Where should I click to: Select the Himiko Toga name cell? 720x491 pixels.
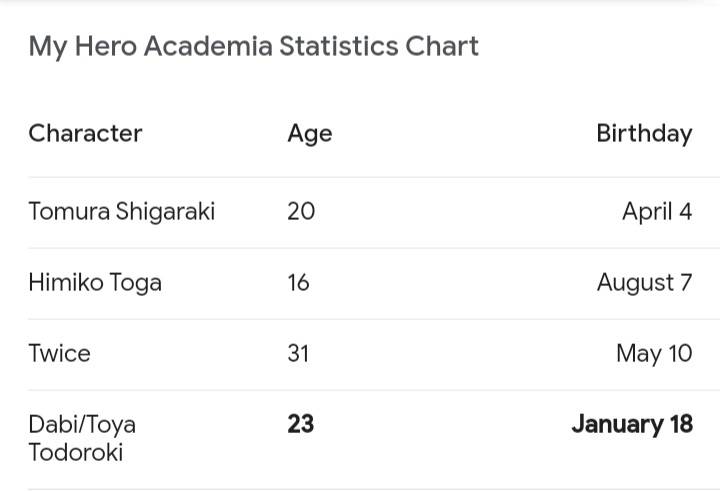pyautogui.click(x=95, y=282)
